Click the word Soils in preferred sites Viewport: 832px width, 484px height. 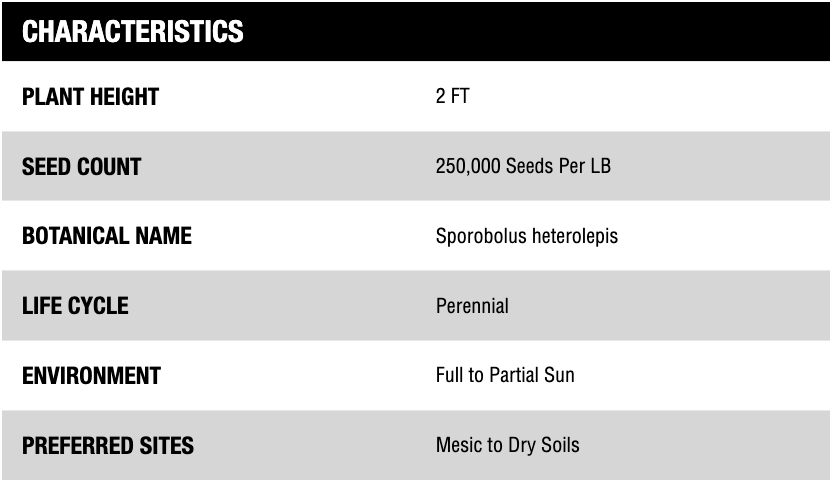click(x=558, y=445)
